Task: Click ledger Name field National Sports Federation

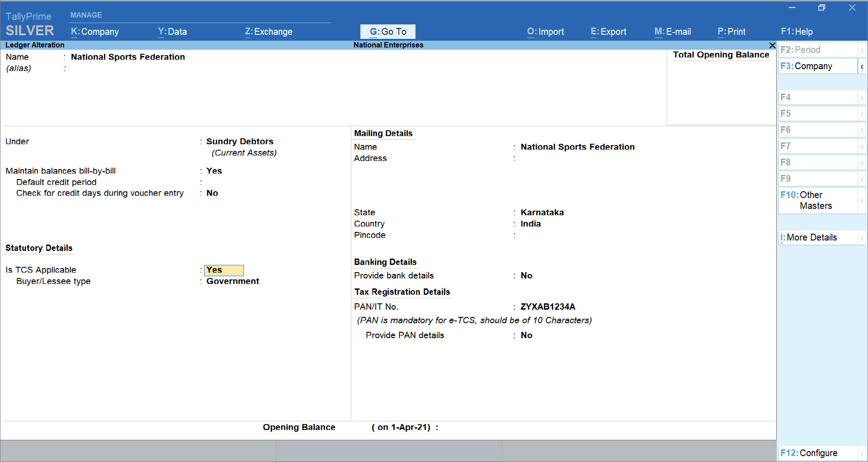Action: pos(128,57)
